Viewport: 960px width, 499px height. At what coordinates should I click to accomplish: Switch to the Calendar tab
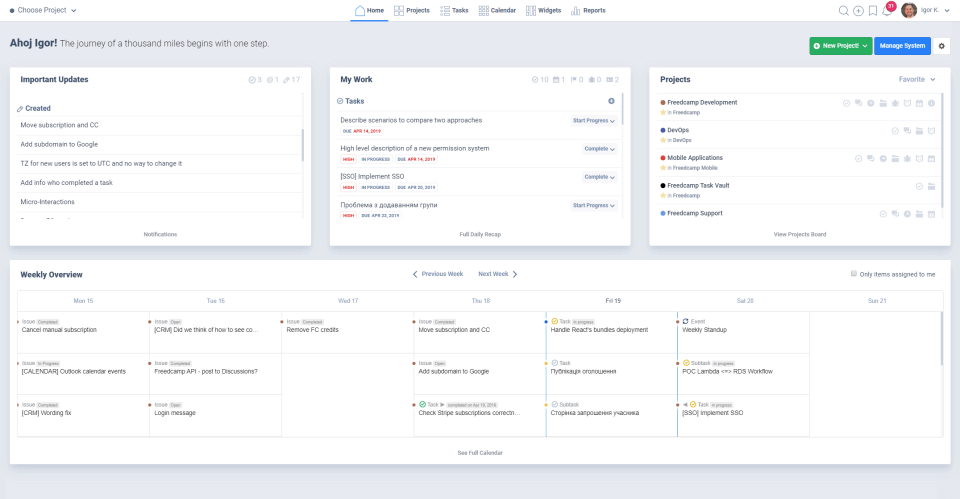coord(497,10)
